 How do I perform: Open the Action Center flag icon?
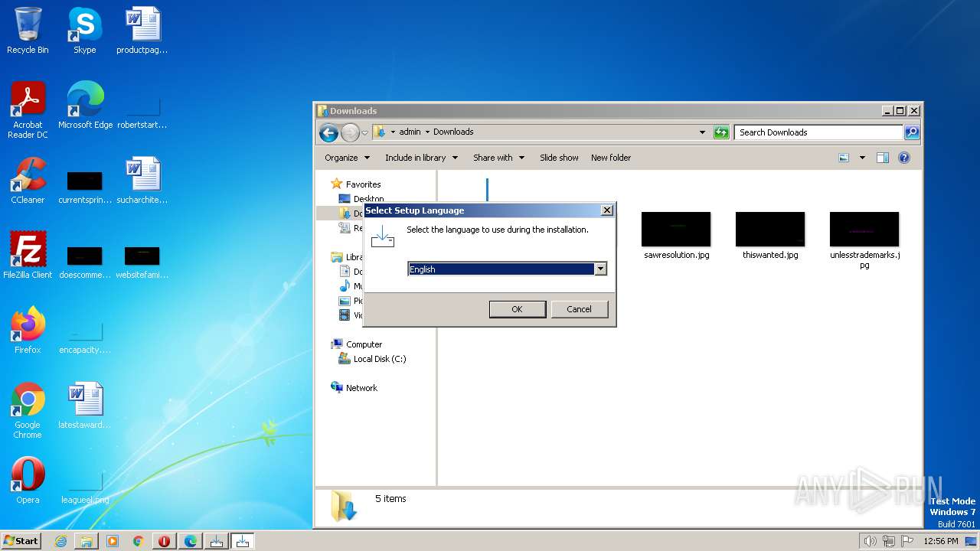point(908,541)
